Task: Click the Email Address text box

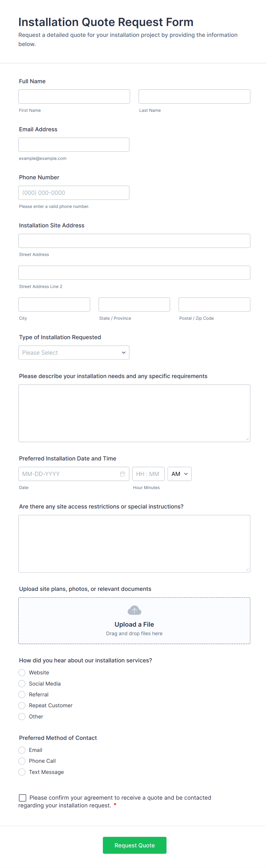Action: (74, 145)
